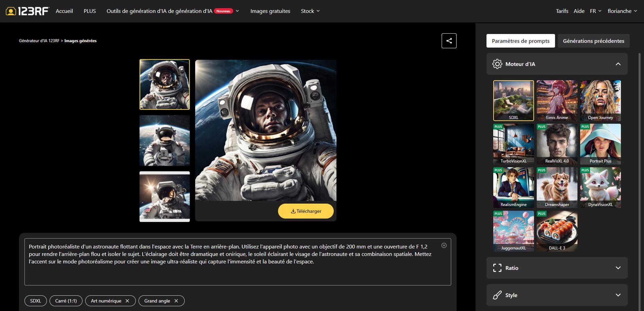Select the RealismEngine engine
This screenshot has height=311, width=644.
[514, 187]
